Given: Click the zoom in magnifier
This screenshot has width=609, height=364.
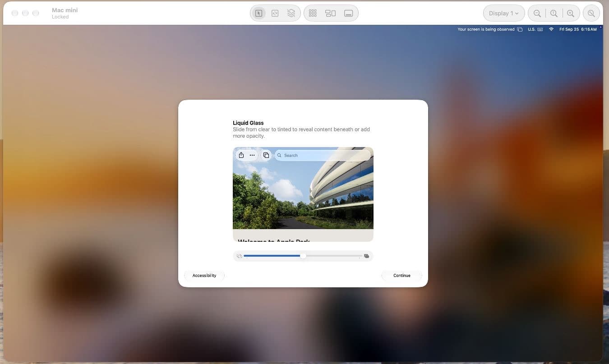Looking at the screenshot, I should [x=571, y=14].
